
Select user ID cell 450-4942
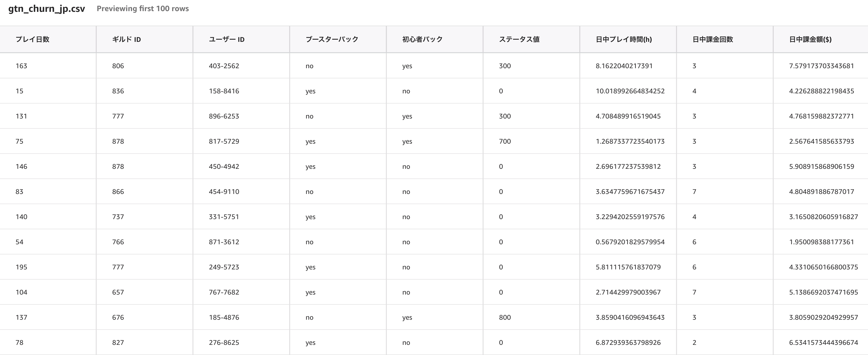click(x=224, y=167)
